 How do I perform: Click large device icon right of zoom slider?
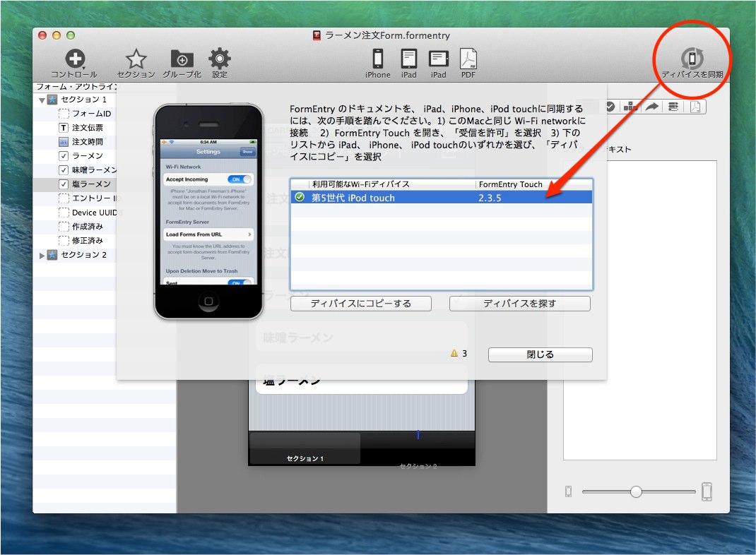tap(707, 492)
